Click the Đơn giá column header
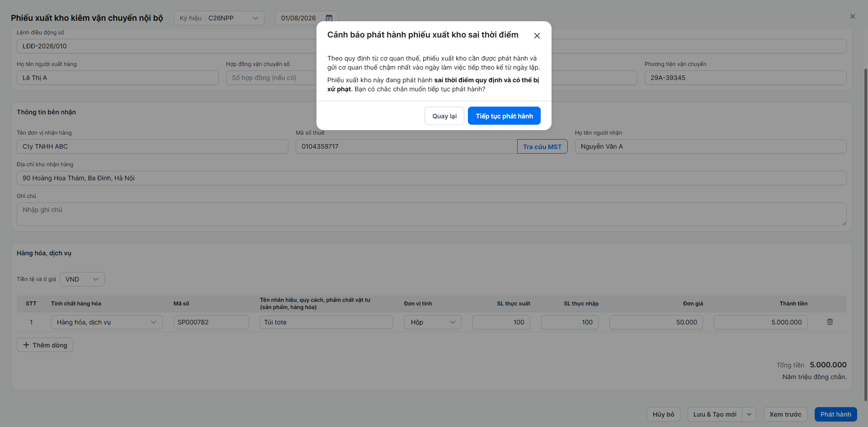 [693, 304]
